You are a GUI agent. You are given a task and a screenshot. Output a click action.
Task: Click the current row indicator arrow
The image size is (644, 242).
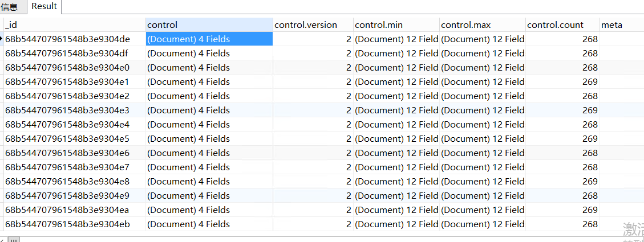[x=2, y=39]
